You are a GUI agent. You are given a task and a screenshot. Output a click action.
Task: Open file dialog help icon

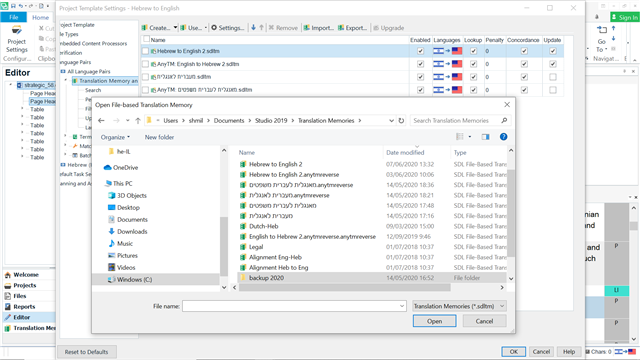tap(504, 137)
